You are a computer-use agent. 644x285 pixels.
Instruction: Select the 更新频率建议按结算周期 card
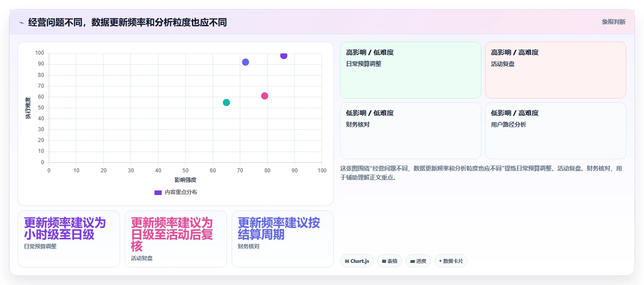coord(283,239)
